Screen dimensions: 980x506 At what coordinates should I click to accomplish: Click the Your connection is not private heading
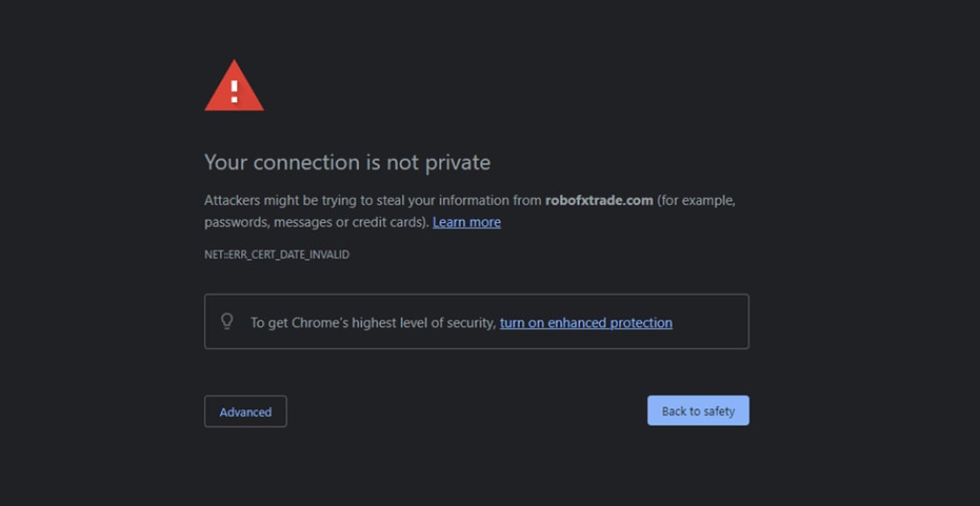(347, 163)
